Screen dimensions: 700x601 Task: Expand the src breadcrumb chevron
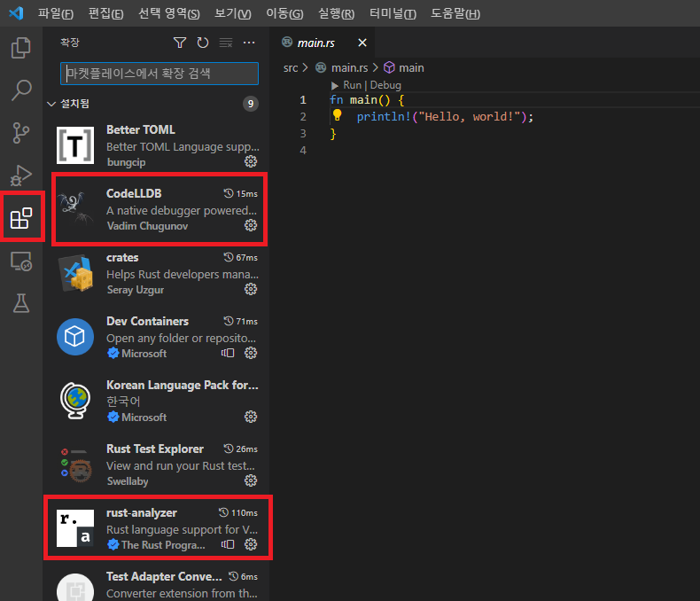[306, 67]
